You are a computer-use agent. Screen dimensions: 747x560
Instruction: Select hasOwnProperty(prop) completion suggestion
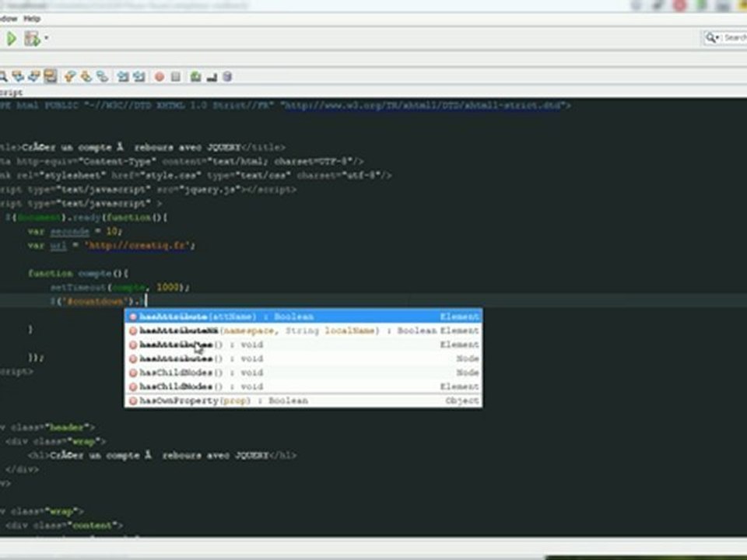click(303, 401)
